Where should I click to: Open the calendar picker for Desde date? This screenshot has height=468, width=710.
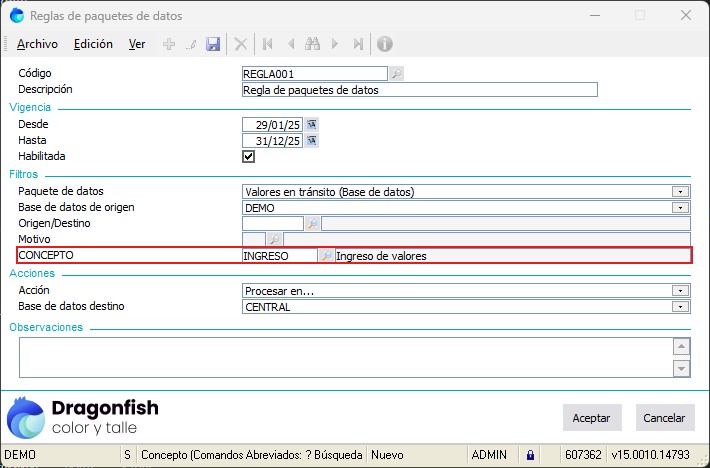(311, 124)
